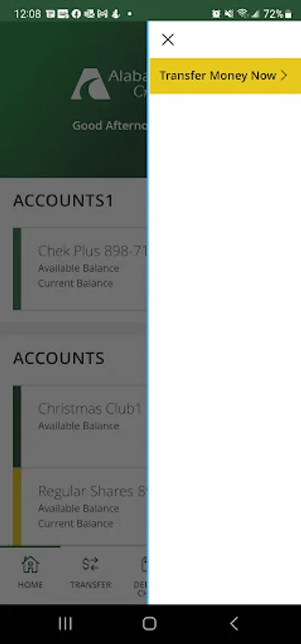301x644 pixels.
Task: Tap the Android home button
Action: click(150, 623)
